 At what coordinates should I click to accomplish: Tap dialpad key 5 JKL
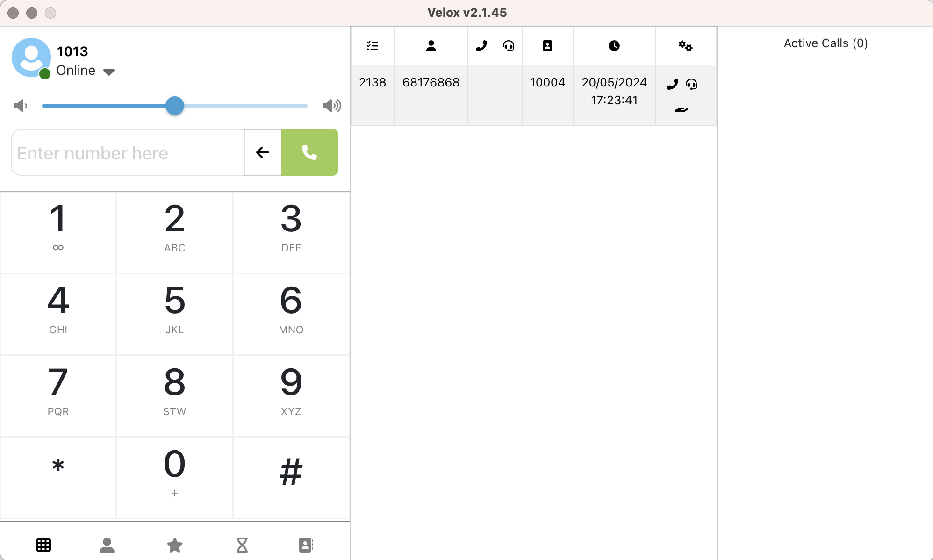pyautogui.click(x=174, y=314)
